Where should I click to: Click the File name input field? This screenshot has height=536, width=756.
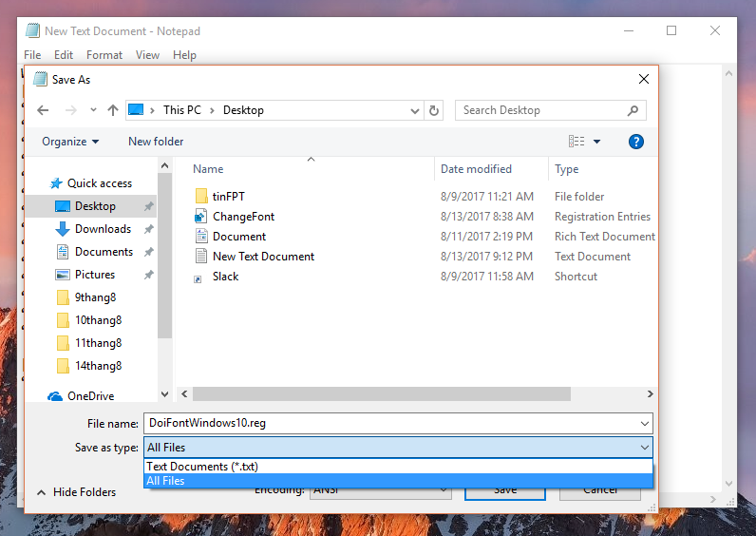(x=398, y=423)
